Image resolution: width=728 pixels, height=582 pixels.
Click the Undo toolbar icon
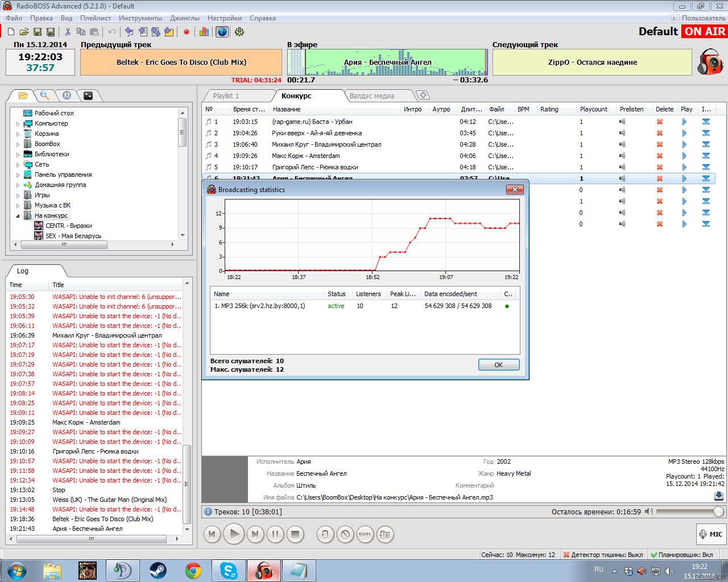point(112,32)
